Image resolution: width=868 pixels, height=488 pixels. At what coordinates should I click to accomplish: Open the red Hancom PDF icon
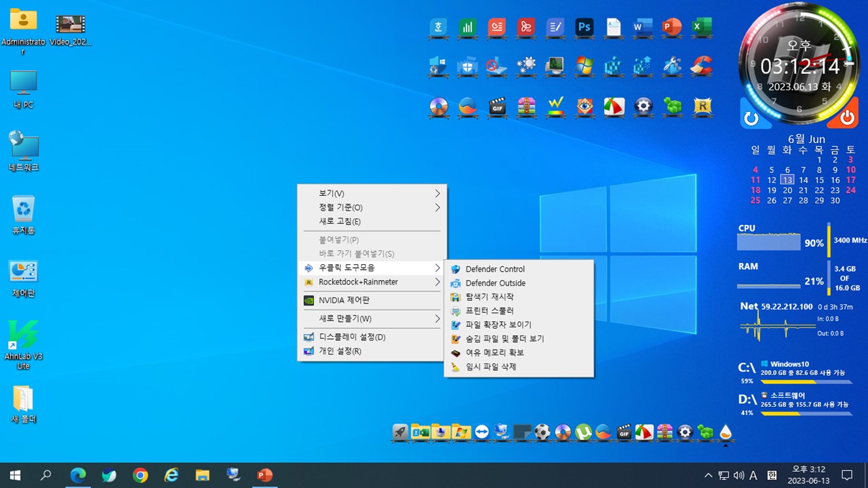point(526,27)
